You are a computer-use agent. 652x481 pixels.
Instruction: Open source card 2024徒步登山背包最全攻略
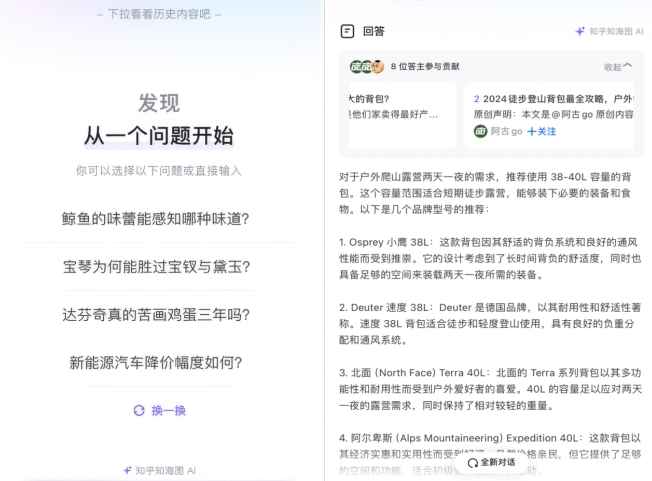(549, 115)
